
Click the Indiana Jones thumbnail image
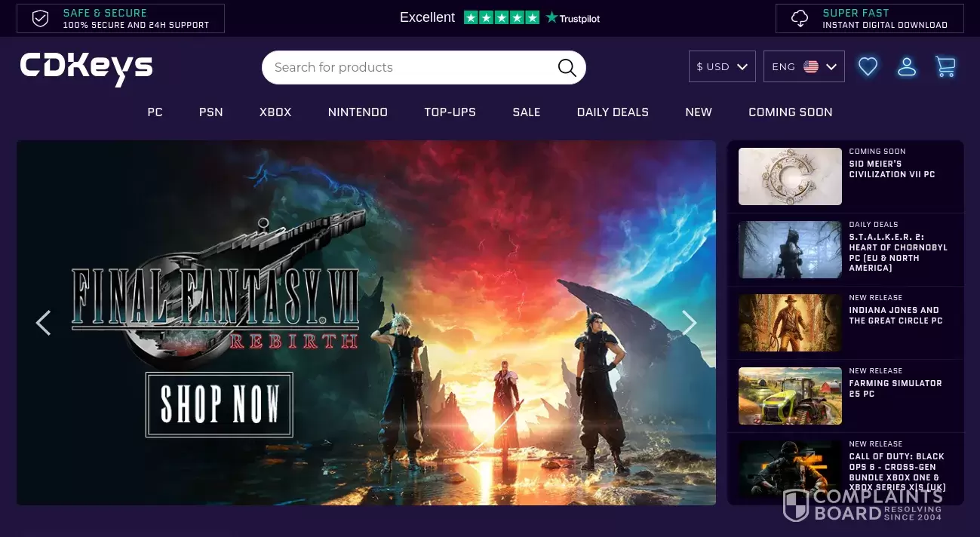point(790,323)
